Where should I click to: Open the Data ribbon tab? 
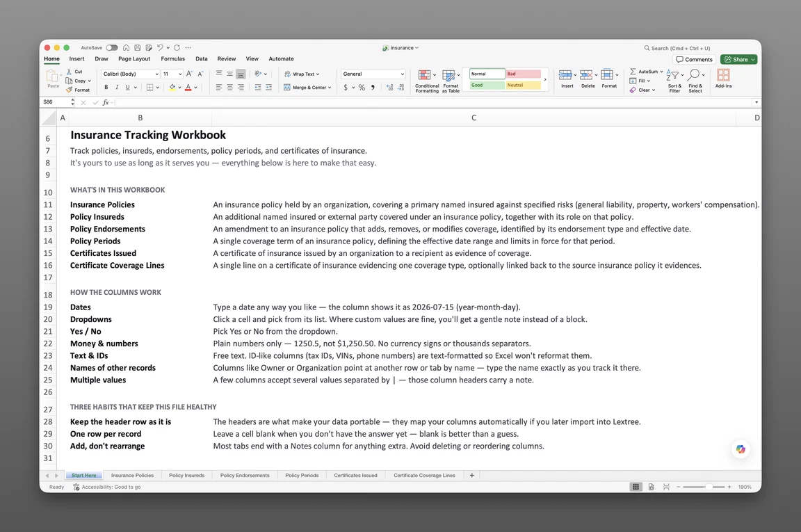coord(201,59)
